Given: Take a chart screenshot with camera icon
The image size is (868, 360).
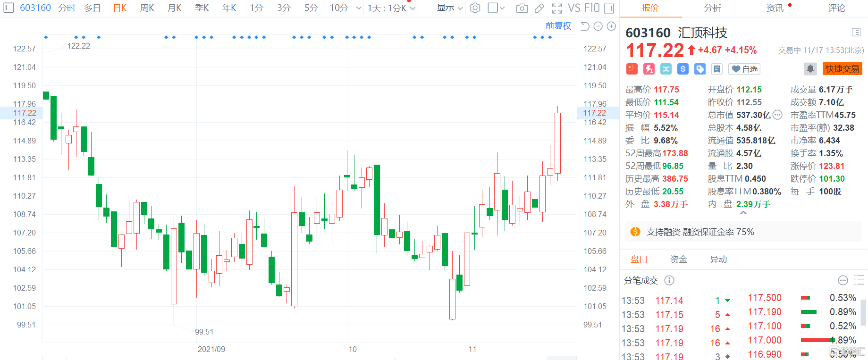Looking at the screenshot, I should [522, 8].
